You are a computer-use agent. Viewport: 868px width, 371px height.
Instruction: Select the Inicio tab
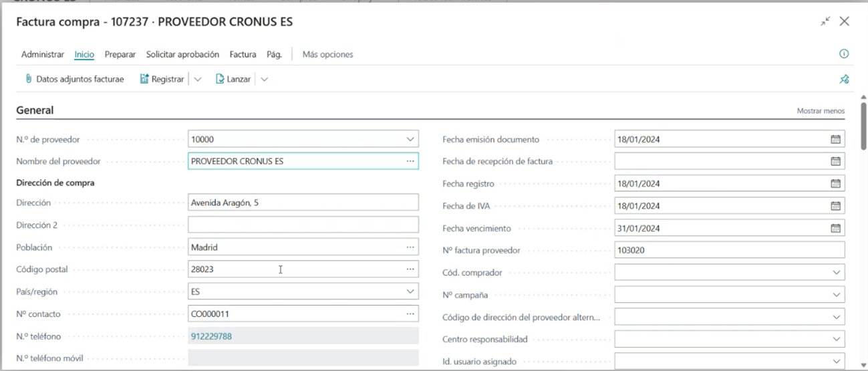point(84,54)
